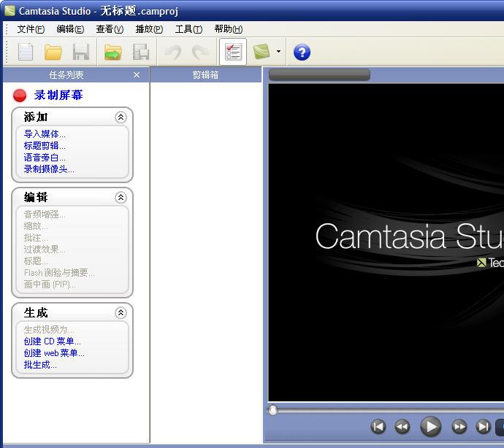Click the Fast Forward playback button
Viewport: 504px width, 448px height.
coord(459,427)
